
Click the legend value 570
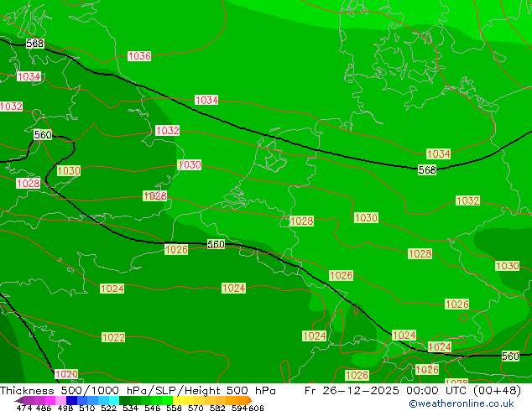point(196,408)
